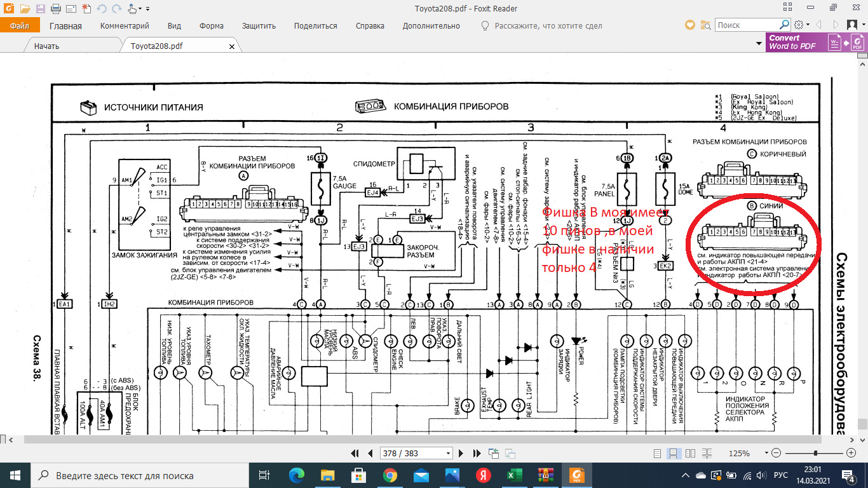Go to the next page arrow
Screen dimensions: 868x488
[x=462, y=453]
